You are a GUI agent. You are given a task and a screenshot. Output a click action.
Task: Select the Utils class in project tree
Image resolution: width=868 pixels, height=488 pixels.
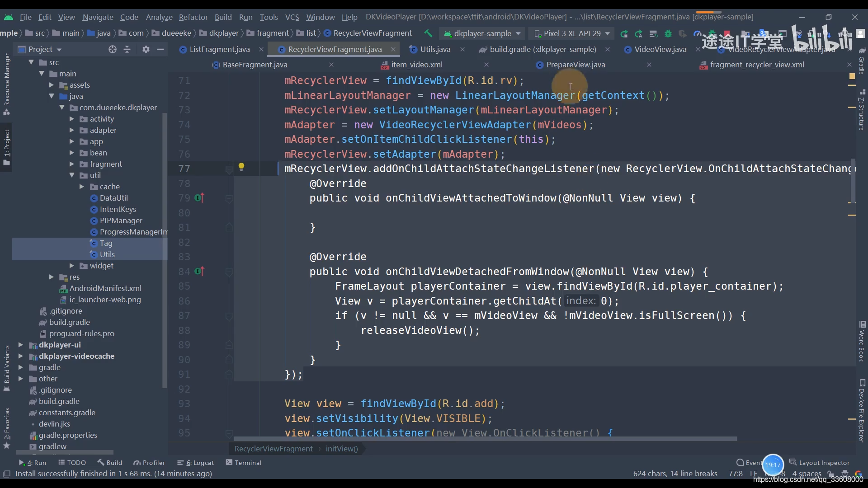click(x=107, y=254)
